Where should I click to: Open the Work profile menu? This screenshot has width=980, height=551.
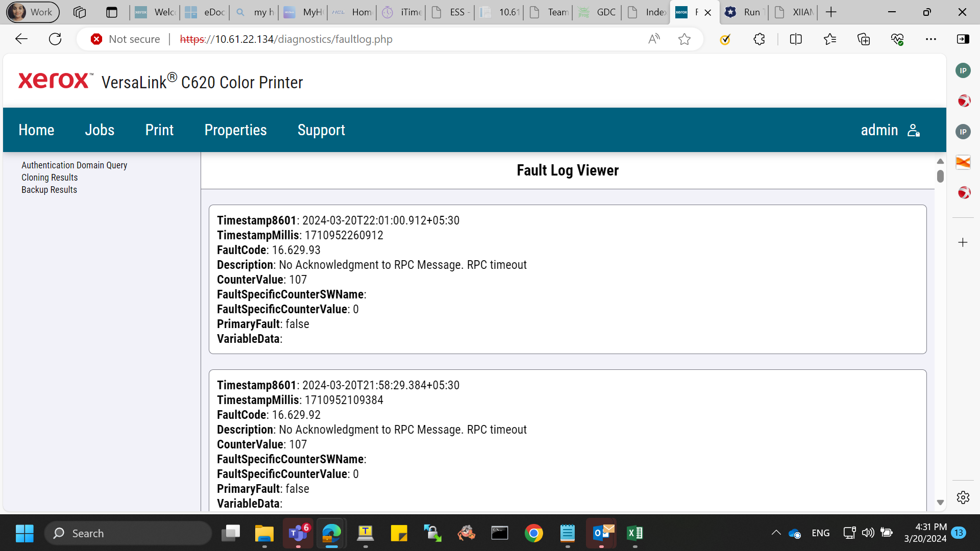[x=33, y=12]
